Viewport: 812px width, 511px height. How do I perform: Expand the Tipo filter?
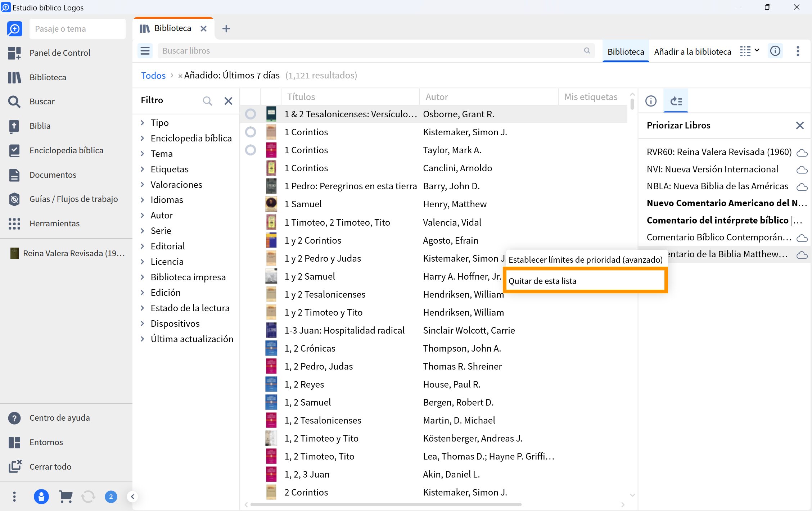pos(143,123)
